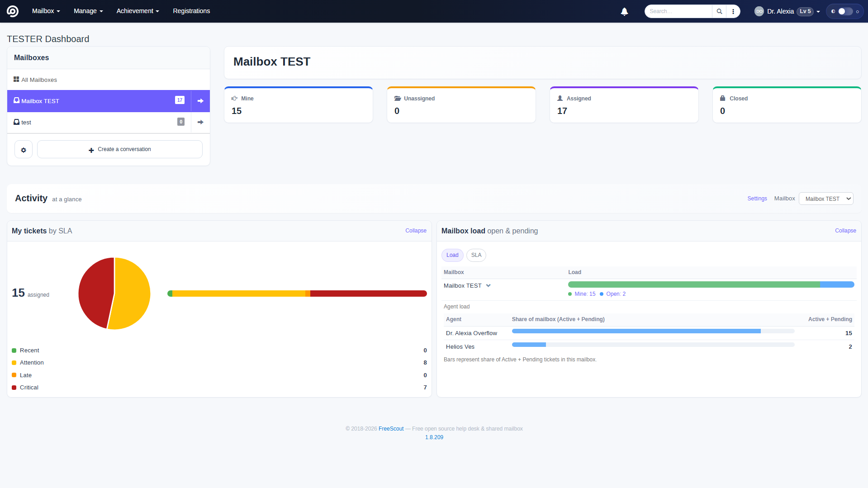868x488 pixels.
Task: Collapse Mailbox load panel
Action: click(x=845, y=231)
